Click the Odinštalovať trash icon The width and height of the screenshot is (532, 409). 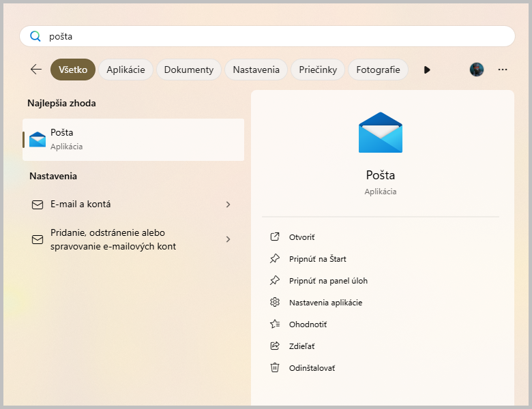coord(275,367)
